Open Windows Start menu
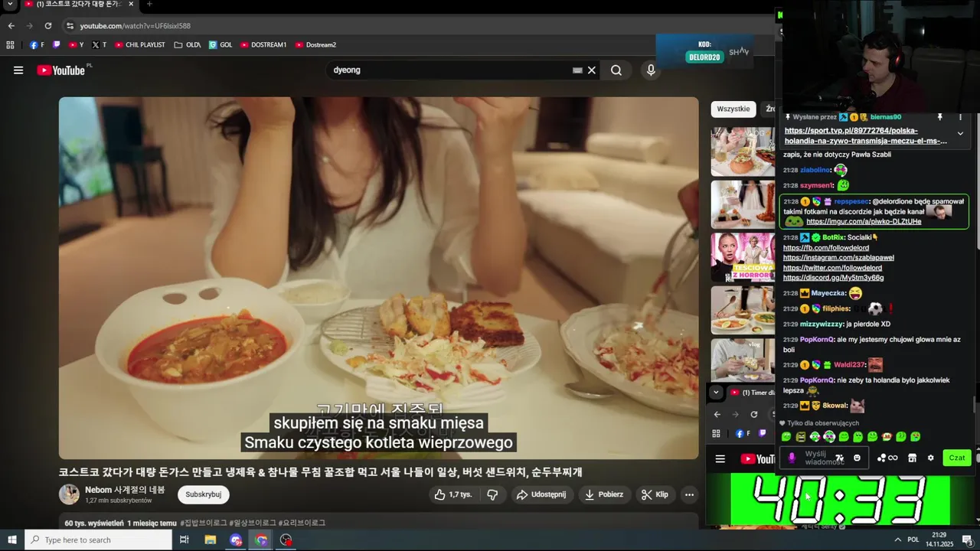This screenshot has height=551, width=980. [x=11, y=540]
